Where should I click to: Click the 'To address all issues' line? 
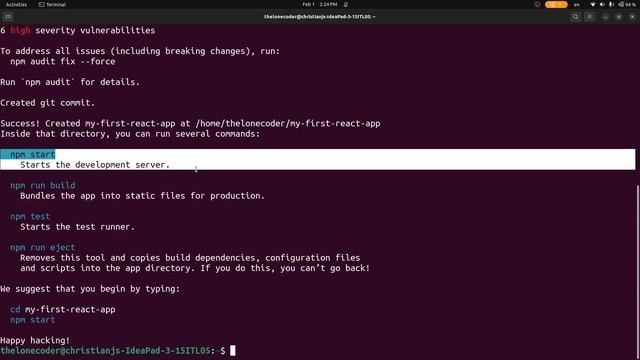point(140,51)
